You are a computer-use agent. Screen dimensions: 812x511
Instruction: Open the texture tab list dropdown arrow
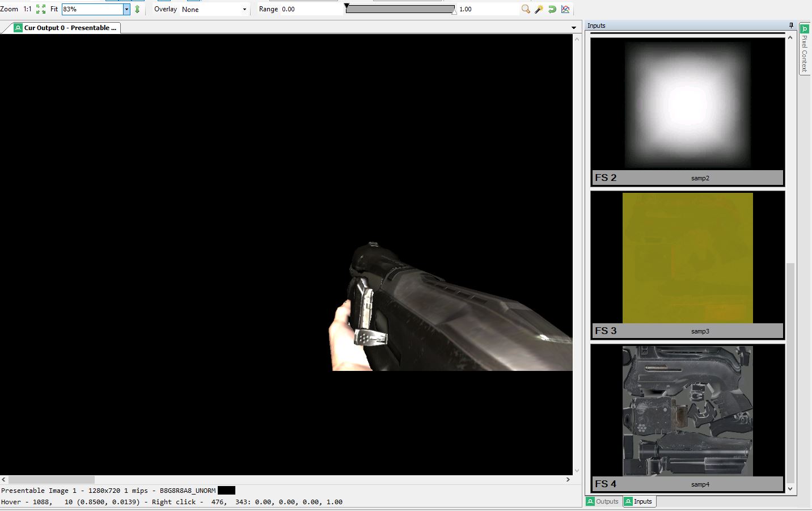(x=574, y=28)
